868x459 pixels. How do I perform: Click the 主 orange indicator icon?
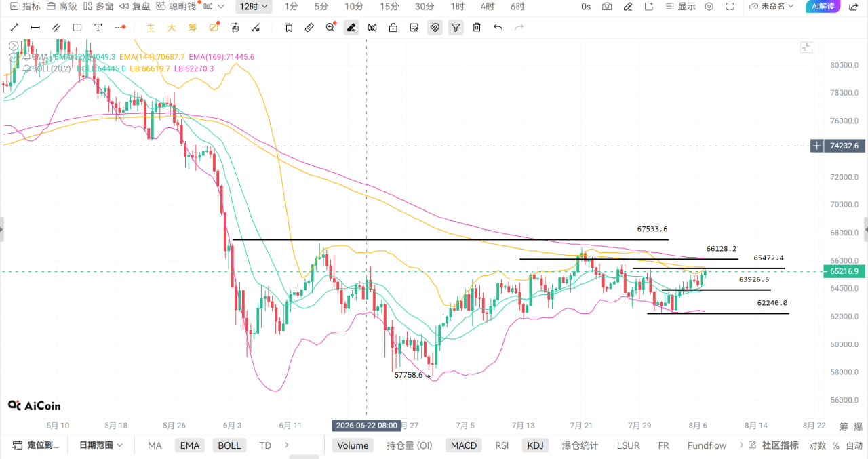tap(151, 28)
